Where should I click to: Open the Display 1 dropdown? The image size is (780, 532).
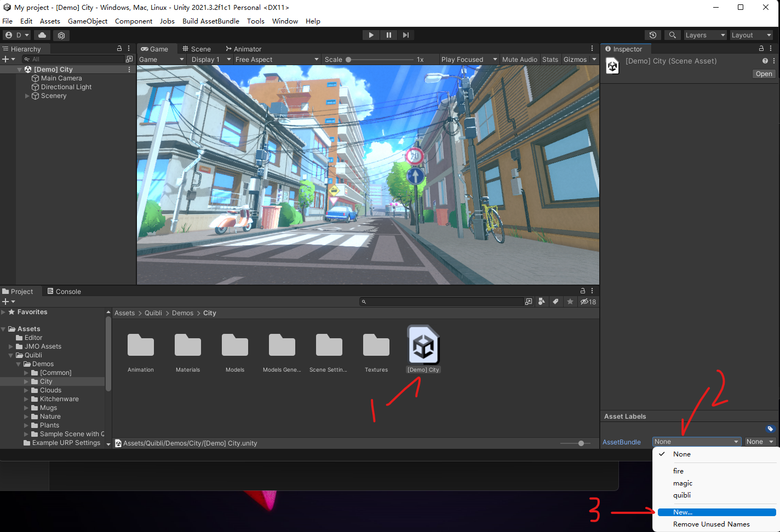point(211,60)
